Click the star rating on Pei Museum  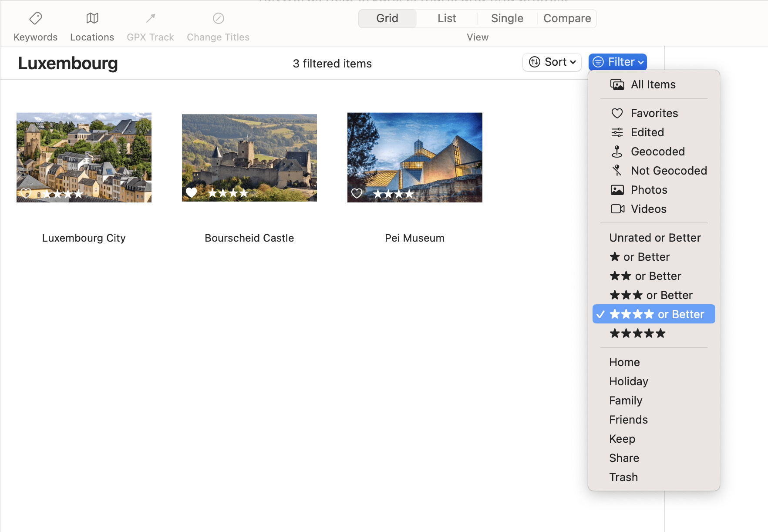point(394,194)
